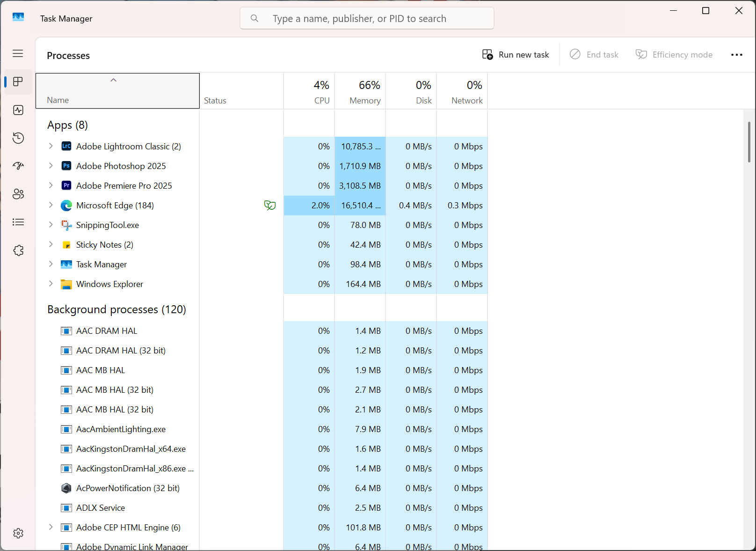This screenshot has height=551, width=756.
Task: Open Startup apps page in sidebar
Action: pyautogui.click(x=18, y=166)
